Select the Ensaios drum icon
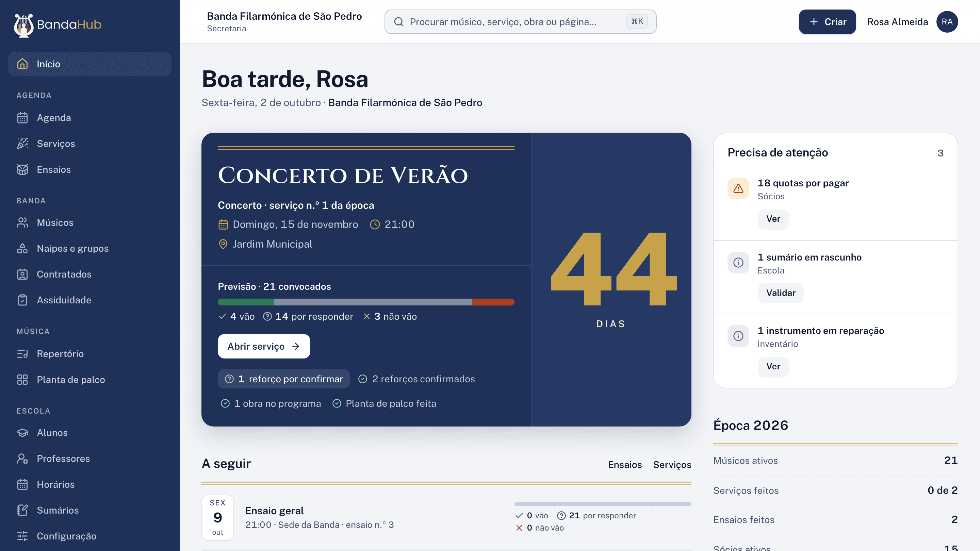 [x=22, y=170]
